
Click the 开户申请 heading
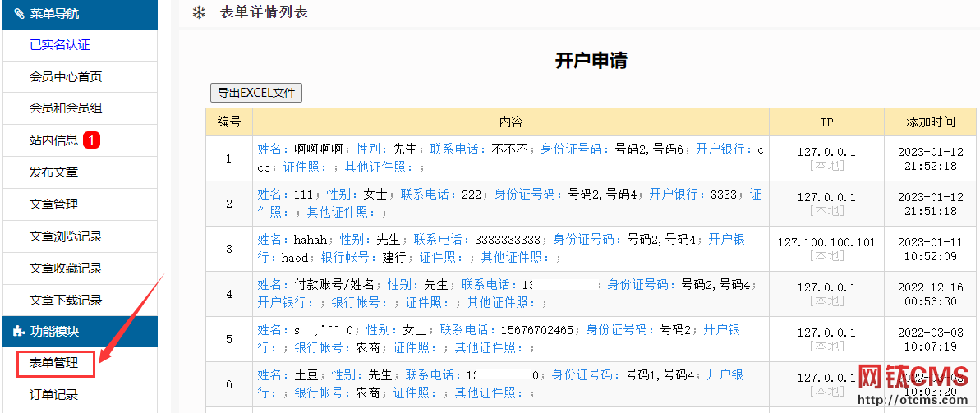pos(591,61)
